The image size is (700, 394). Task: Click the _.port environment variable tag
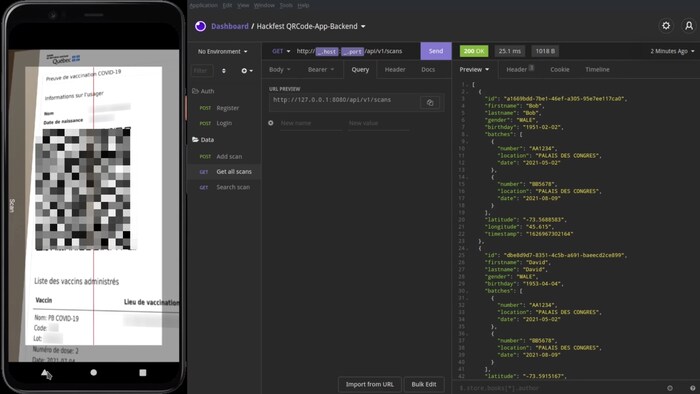353,52
